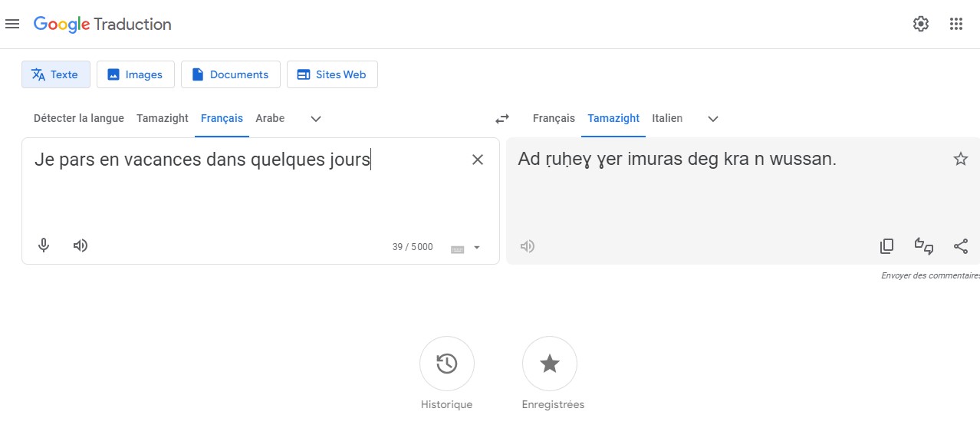Copy the translation to clipboard
The width and height of the screenshot is (980, 438).
coord(887,246)
